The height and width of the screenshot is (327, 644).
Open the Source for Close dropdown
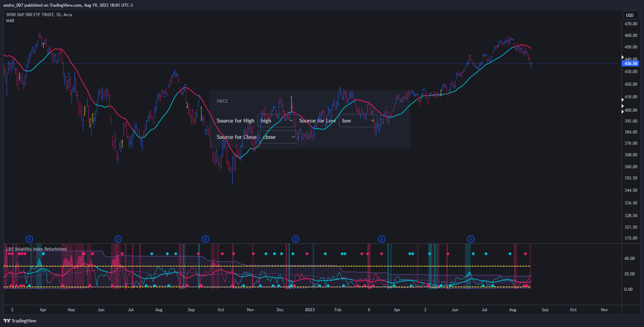click(x=279, y=137)
